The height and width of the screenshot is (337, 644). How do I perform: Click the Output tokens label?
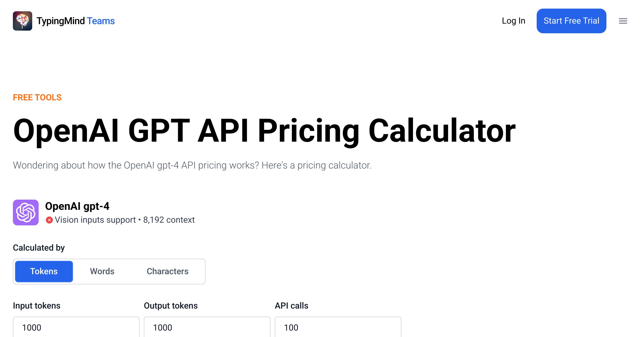[171, 306]
